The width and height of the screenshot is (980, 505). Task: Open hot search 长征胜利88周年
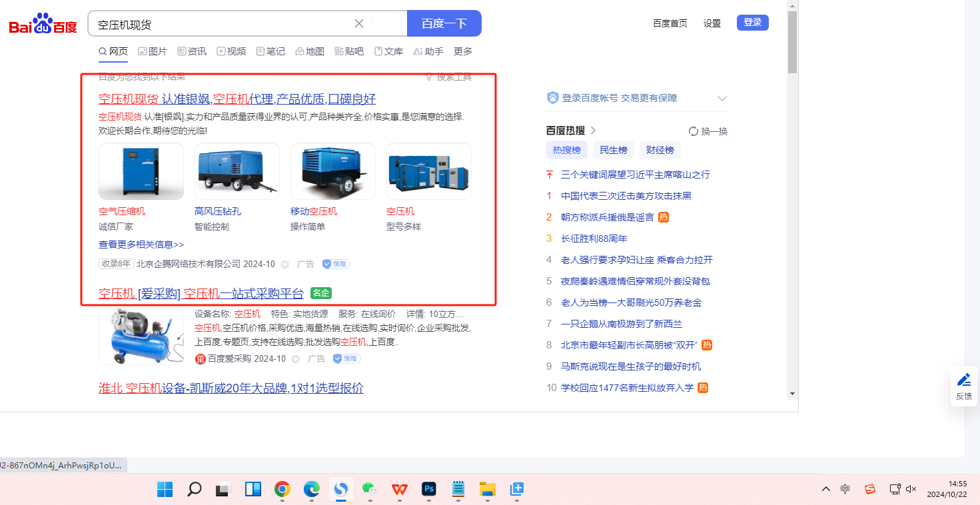point(594,239)
